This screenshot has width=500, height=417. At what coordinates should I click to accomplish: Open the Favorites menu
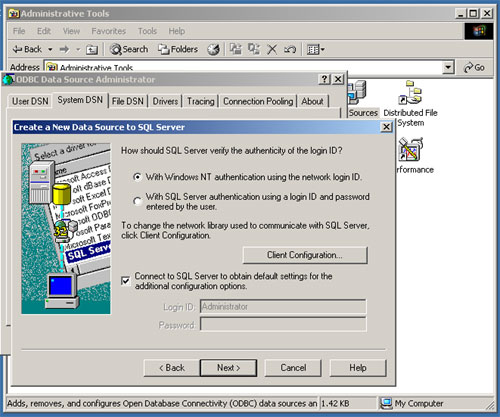pos(109,31)
